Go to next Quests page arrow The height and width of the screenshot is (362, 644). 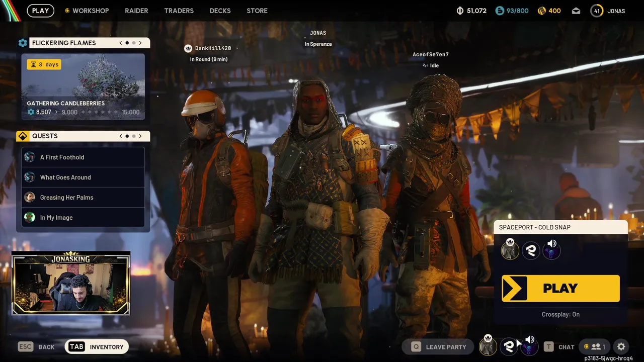[x=140, y=136]
